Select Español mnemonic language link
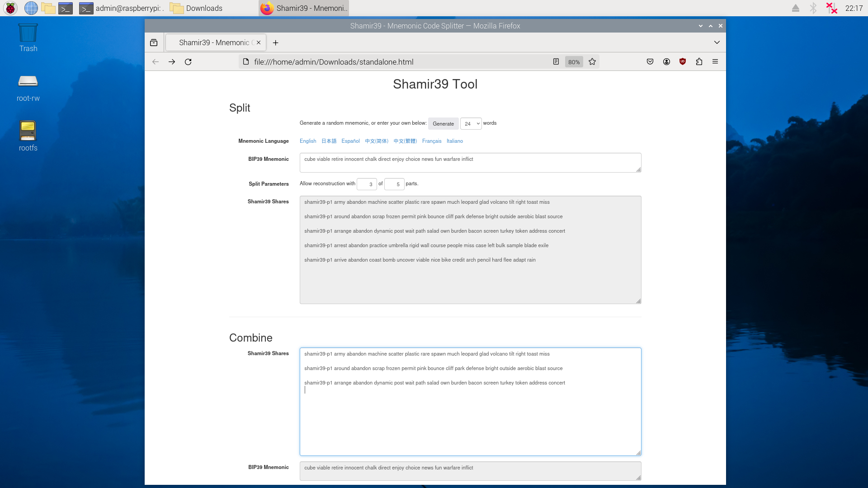The height and width of the screenshot is (488, 868). [x=350, y=141]
